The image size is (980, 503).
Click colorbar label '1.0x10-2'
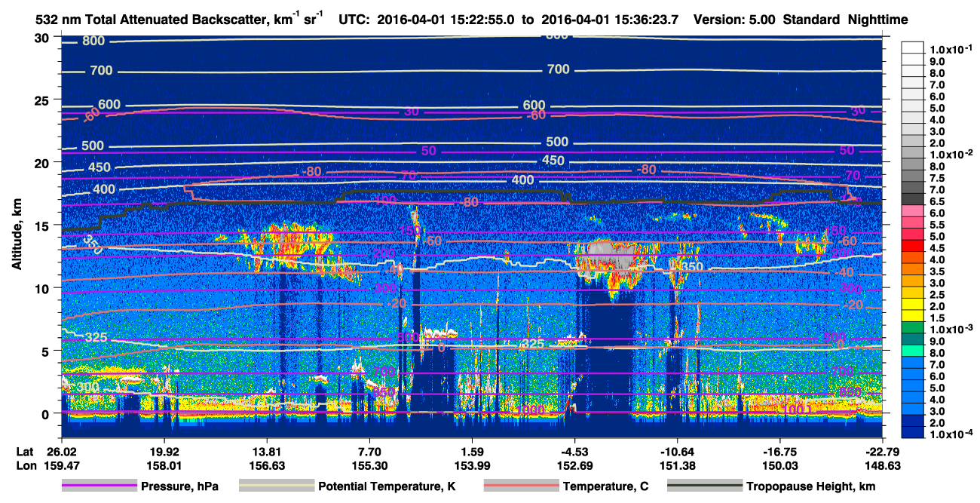point(952,154)
